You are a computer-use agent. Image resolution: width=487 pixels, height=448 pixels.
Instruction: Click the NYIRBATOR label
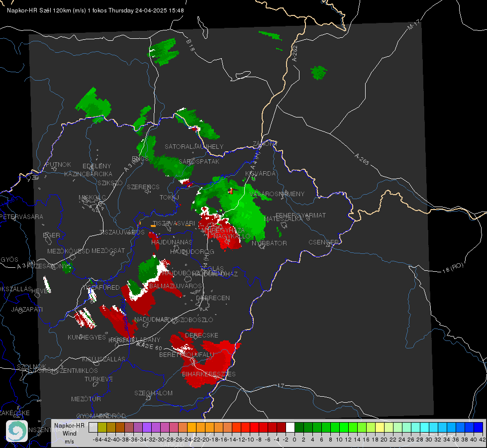tap(269, 243)
